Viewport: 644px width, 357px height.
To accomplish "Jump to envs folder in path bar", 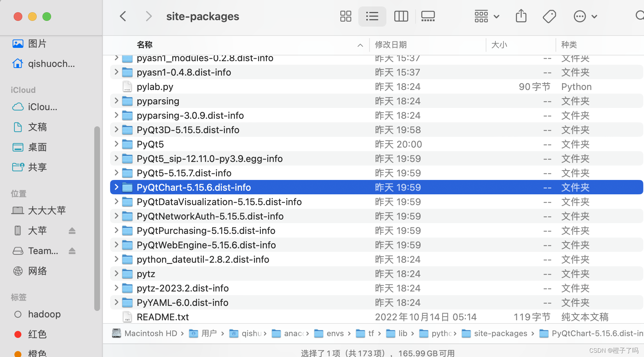I will pyautogui.click(x=329, y=334).
